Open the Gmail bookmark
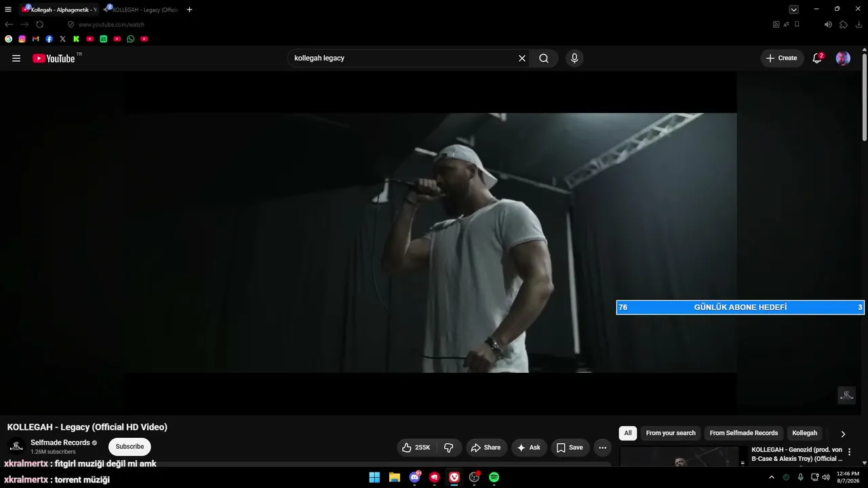 pos(36,39)
